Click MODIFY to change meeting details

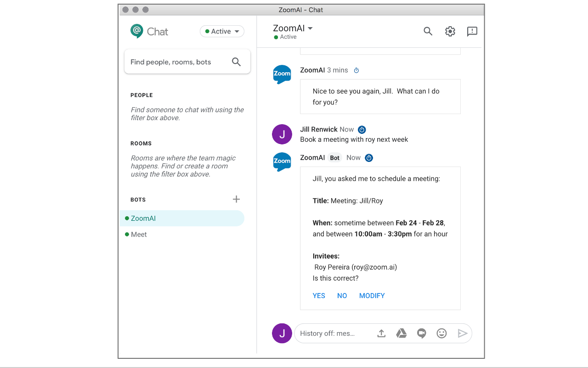tap(372, 296)
